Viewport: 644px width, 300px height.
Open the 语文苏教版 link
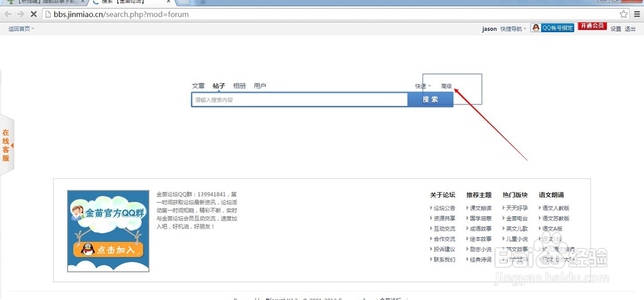tap(556, 218)
